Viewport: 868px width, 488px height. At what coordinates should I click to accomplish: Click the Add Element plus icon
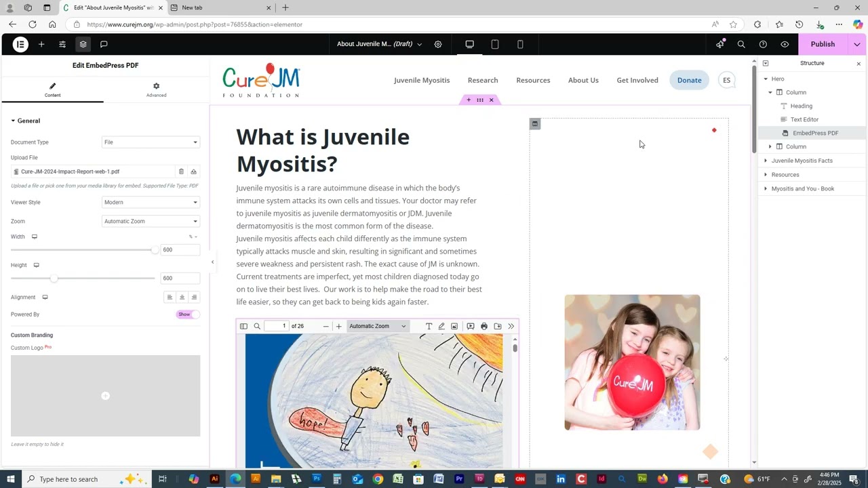click(41, 44)
